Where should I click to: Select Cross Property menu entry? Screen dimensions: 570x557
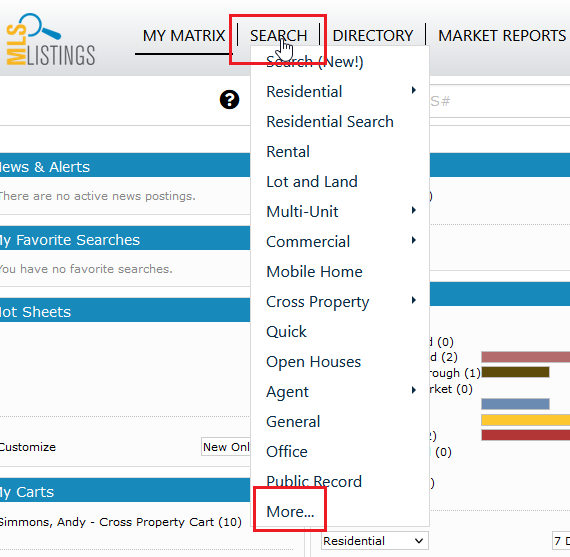(317, 302)
